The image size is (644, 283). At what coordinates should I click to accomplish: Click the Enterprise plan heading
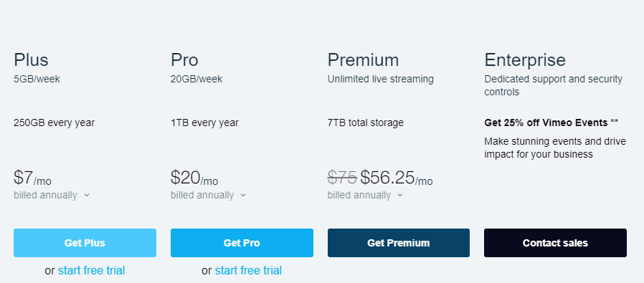tap(525, 60)
